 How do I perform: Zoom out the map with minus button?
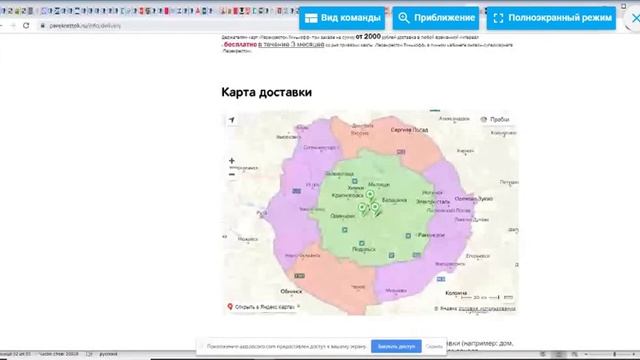click(x=232, y=175)
